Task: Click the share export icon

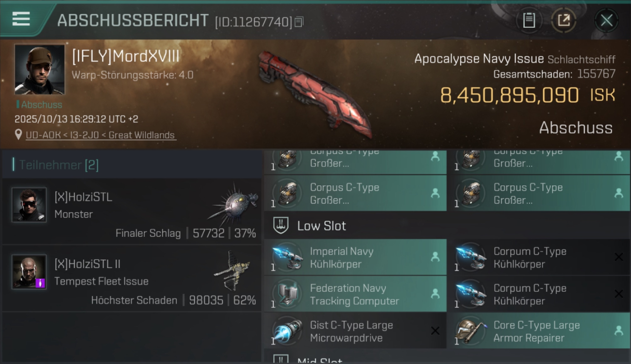Action: 564,20
